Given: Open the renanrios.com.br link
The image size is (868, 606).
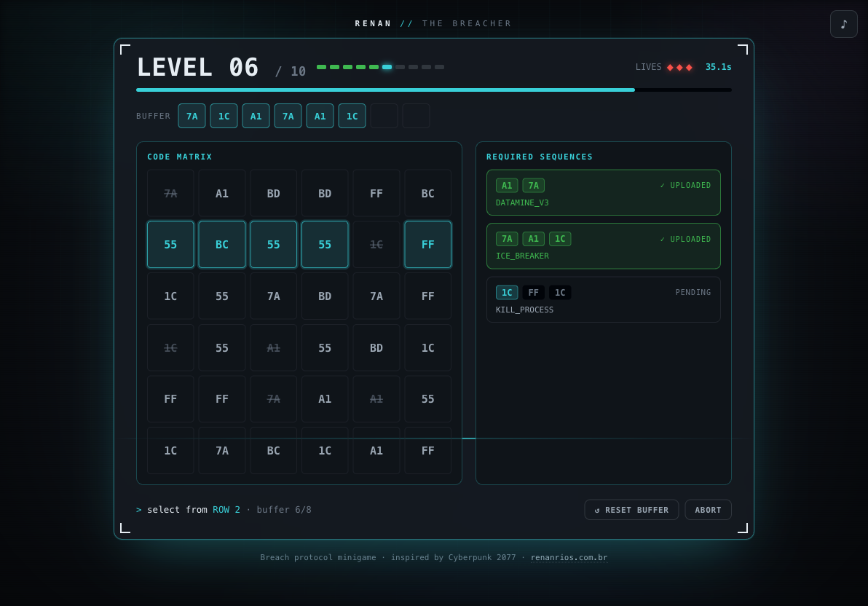Looking at the screenshot, I should [x=569, y=557].
